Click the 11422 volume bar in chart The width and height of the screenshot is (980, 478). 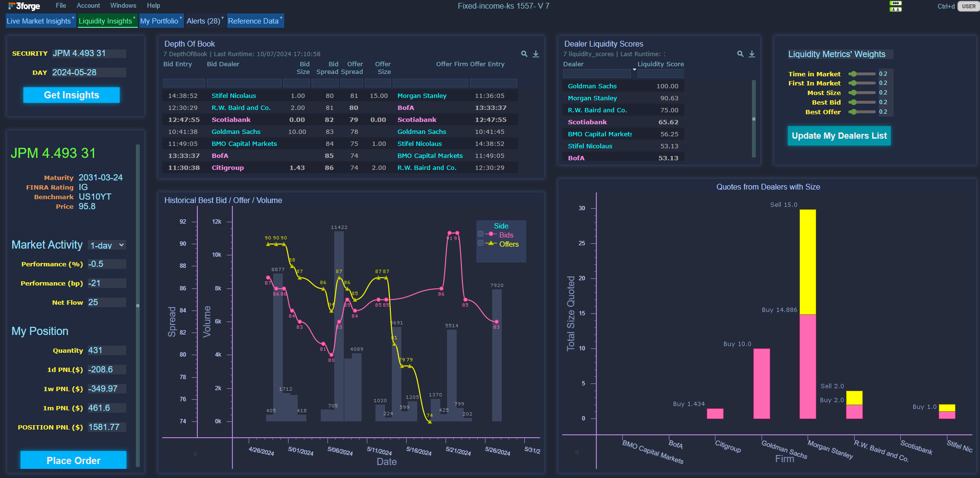pyautogui.click(x=339, y=326)
